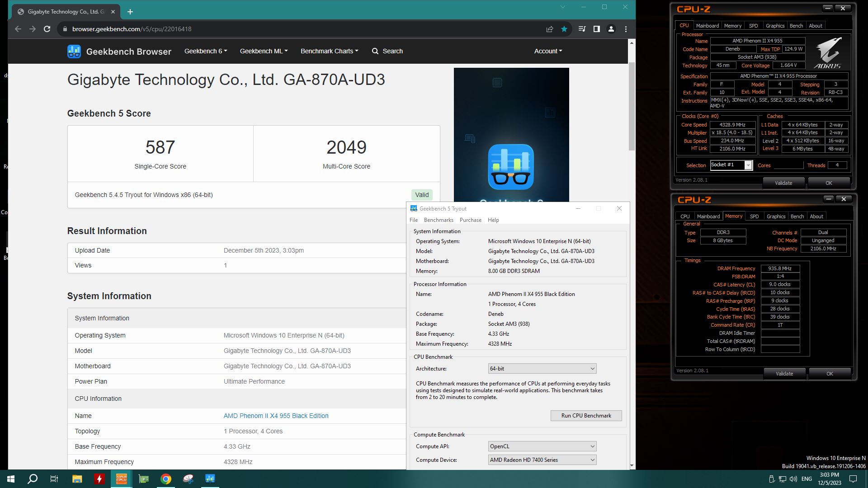
Task: Open the Chrome side panel icon
Action: 597,29
